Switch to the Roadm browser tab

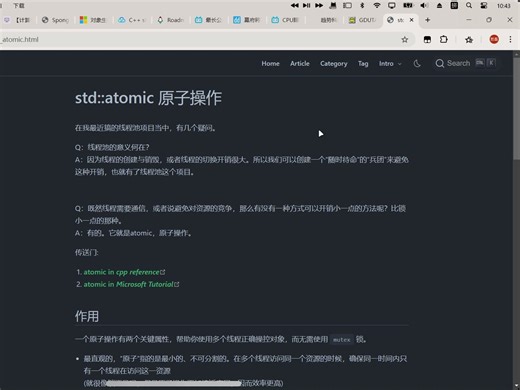pos(170,20)
